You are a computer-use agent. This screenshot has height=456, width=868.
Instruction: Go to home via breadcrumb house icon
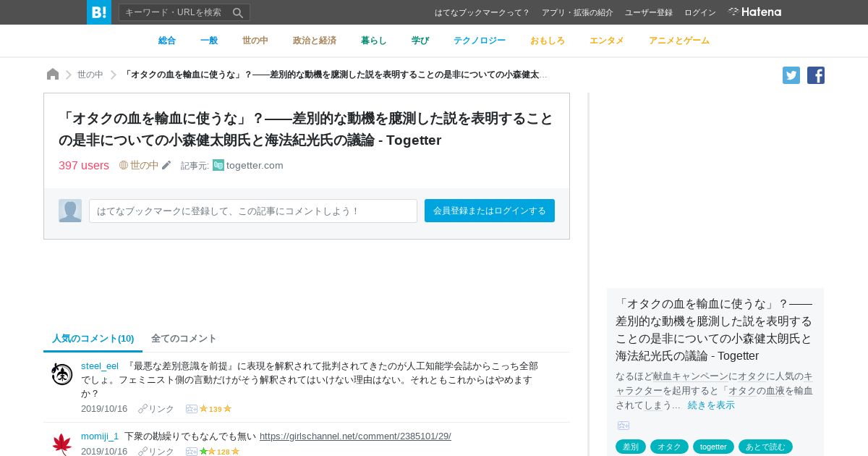[53, 75]
